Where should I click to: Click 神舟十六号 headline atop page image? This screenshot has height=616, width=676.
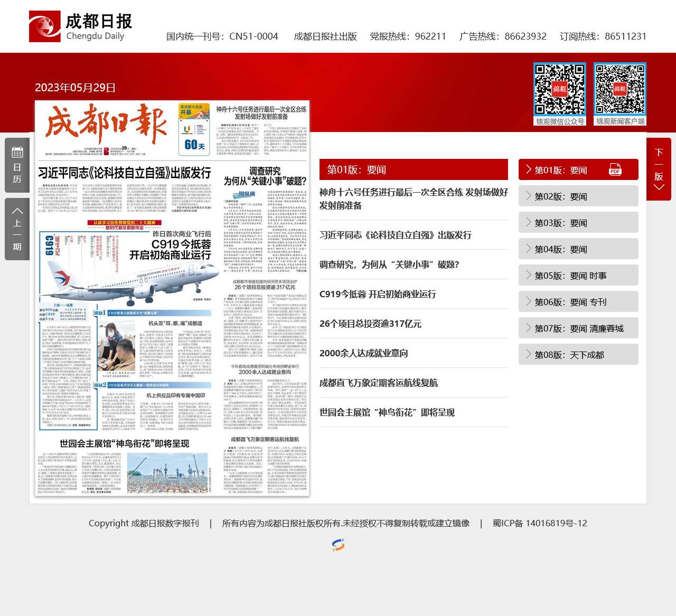(x=261, y=112)
